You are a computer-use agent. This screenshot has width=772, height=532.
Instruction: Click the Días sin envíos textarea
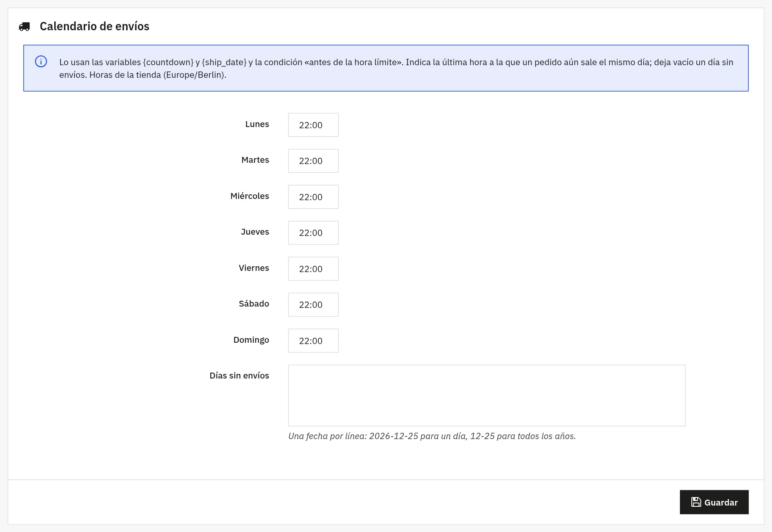tap(486, 395)
